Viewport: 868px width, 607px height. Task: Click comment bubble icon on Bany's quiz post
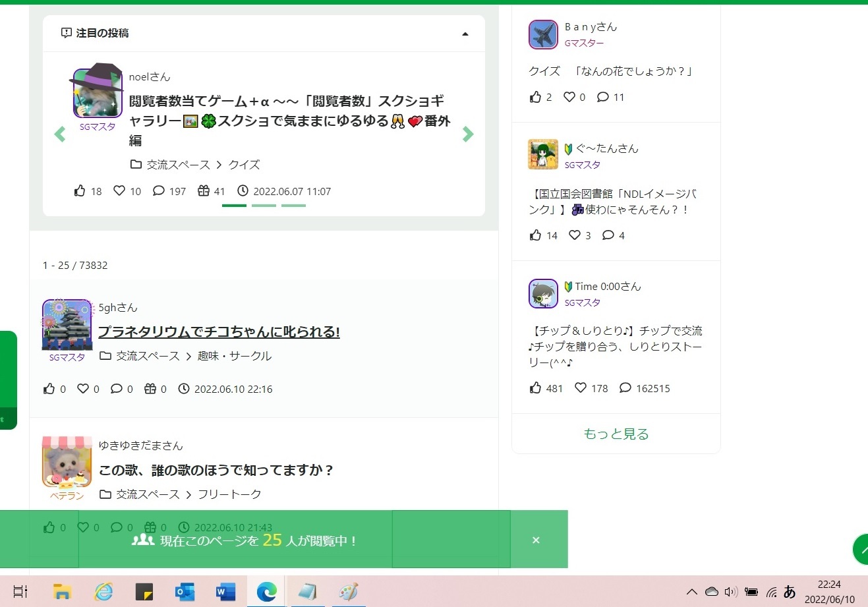point(602,97)
